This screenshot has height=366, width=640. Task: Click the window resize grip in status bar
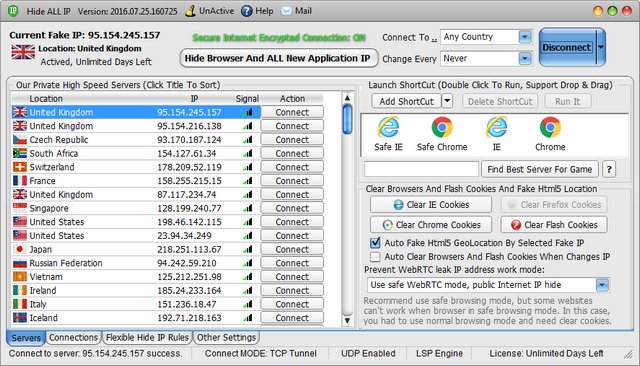point(629,354)
